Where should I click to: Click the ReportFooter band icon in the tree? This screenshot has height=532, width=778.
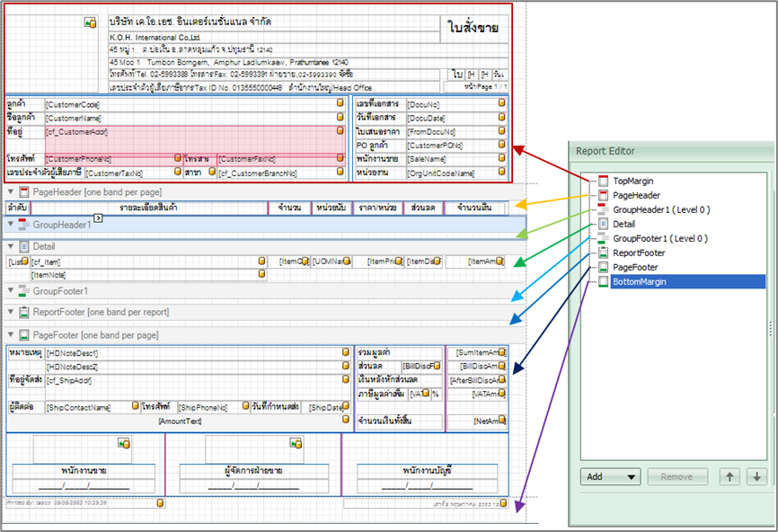point(603,253)
